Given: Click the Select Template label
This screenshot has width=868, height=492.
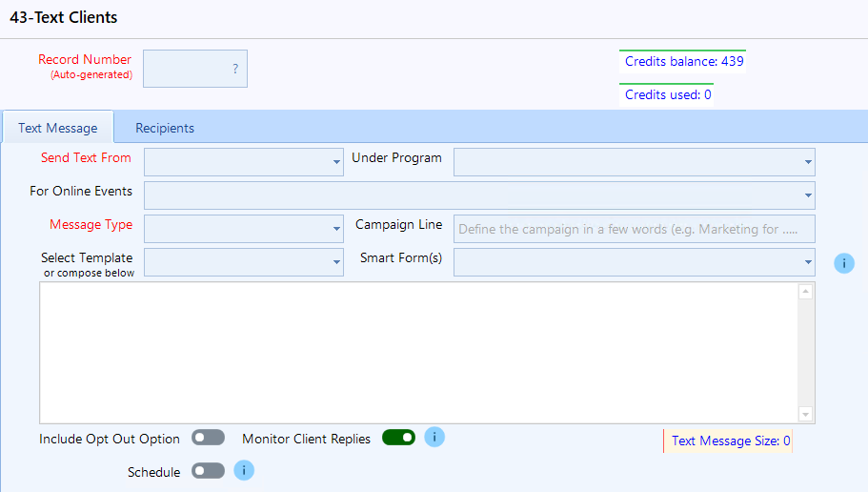Looking at the screenshot, I should tap(87, 257).
